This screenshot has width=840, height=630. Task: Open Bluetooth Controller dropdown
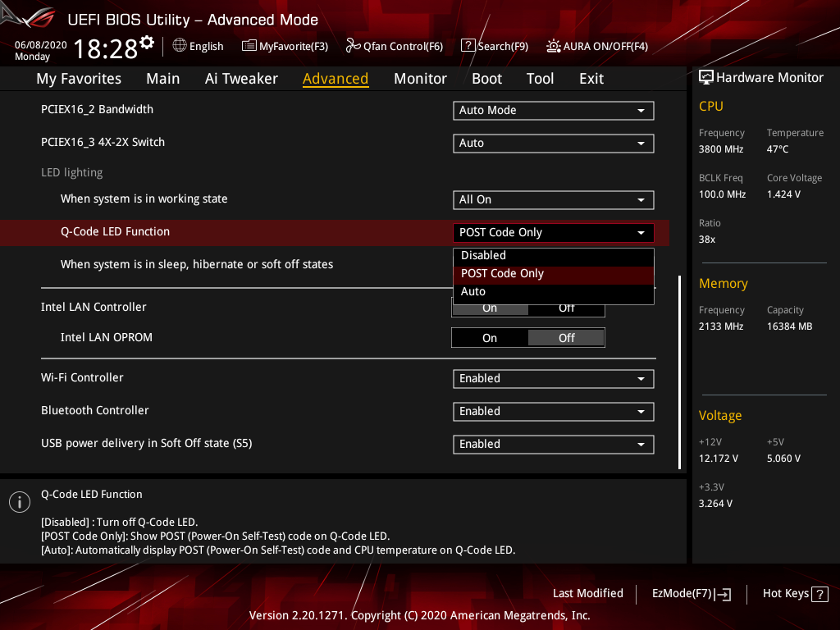click(554, 412)
